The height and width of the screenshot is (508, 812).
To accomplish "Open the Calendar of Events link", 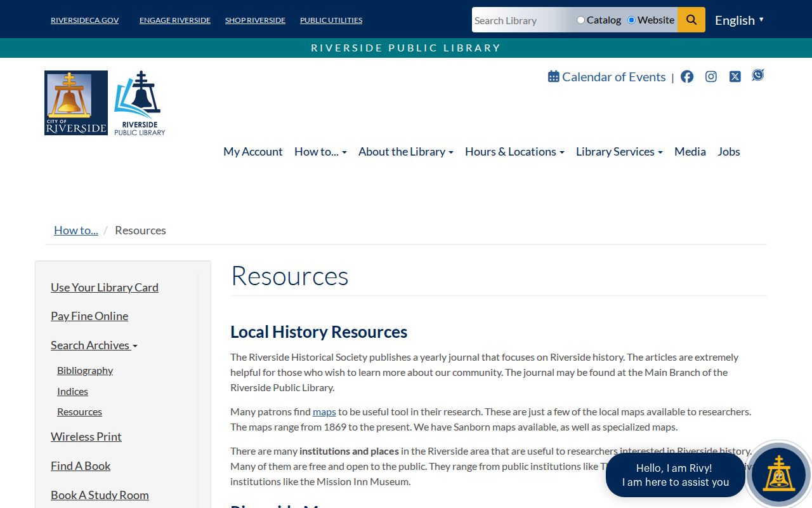I will 607,77.
